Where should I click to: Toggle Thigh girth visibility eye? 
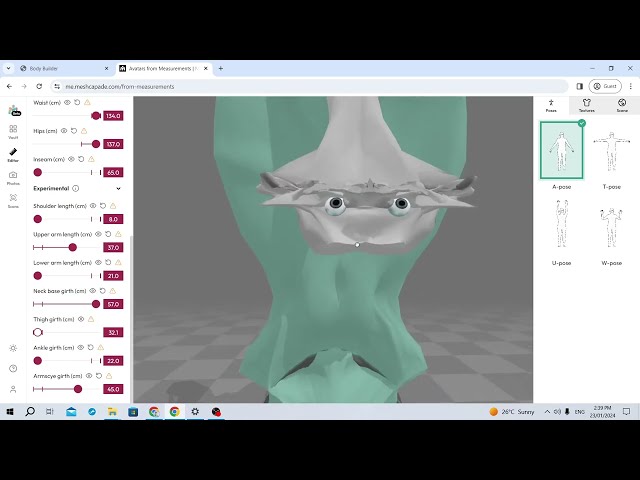click(81, 319)
